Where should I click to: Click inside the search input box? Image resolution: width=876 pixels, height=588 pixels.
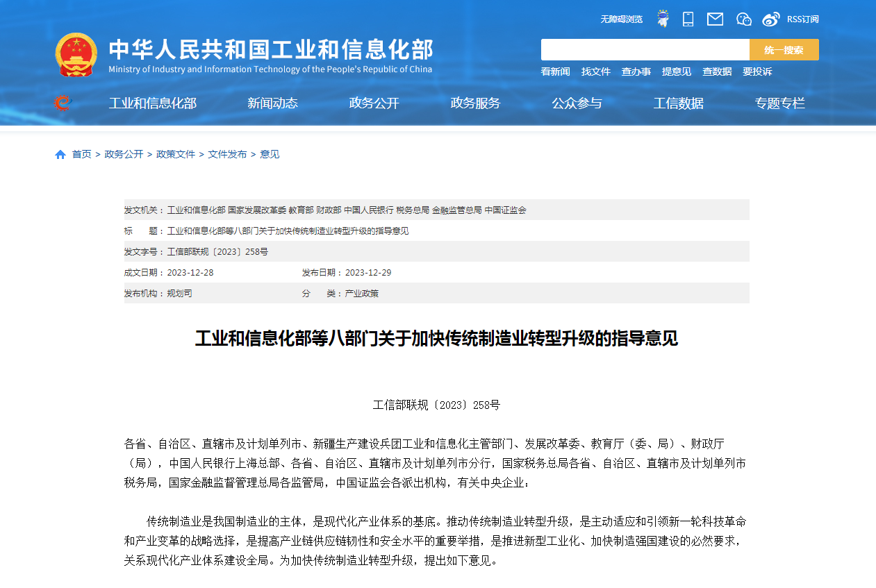point(643,49)
